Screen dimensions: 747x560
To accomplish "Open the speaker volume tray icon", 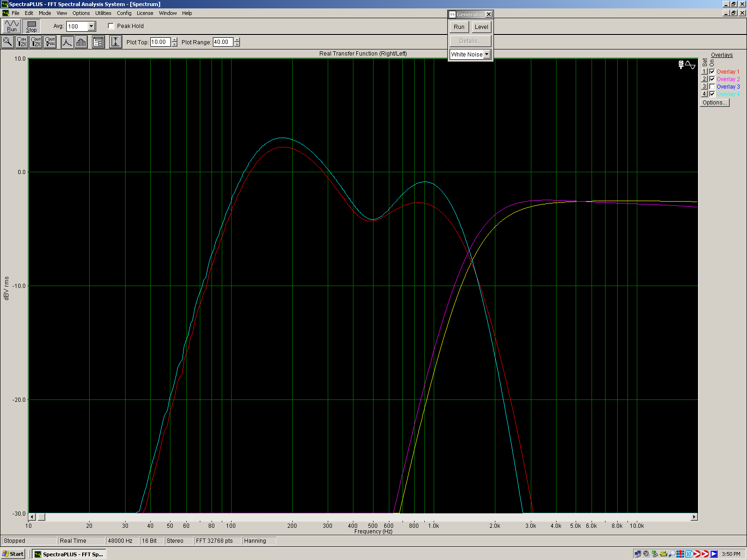I will 646,554.
